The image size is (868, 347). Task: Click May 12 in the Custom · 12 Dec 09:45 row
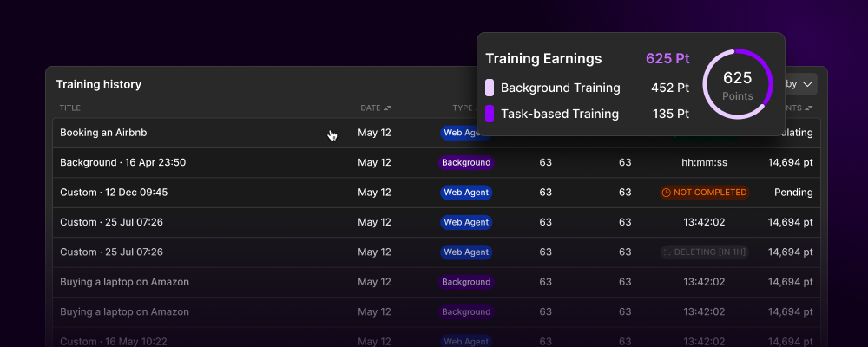coord(374,193)
